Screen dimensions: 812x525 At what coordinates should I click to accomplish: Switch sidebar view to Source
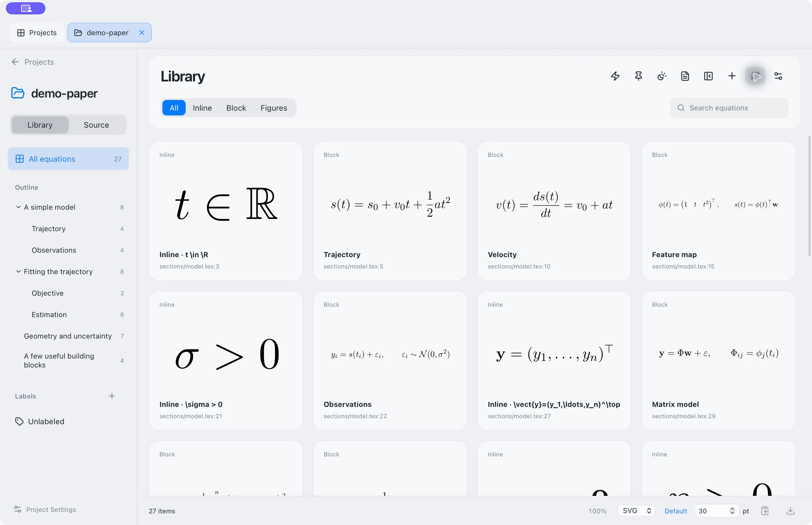click(96, 125)
